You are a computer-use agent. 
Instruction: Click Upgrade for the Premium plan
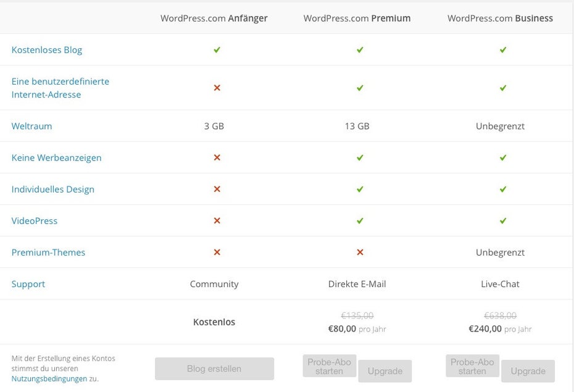[385, 371]
